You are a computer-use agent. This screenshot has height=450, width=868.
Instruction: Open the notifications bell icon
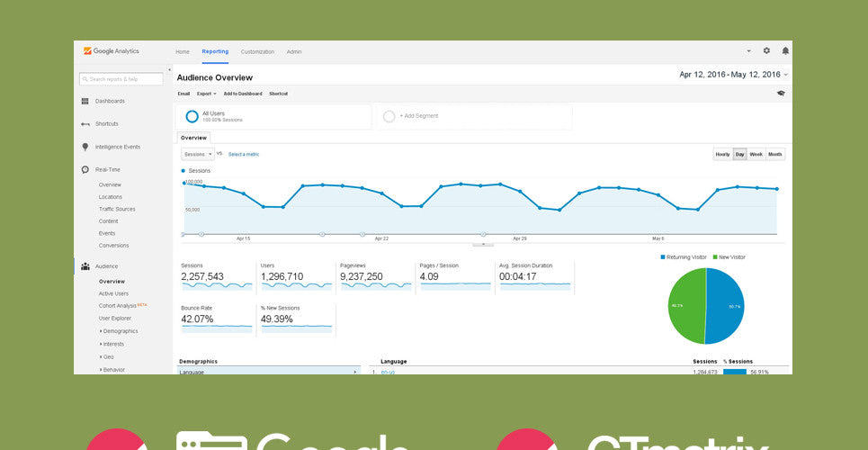pyautogui.click(x=785, y=50)
